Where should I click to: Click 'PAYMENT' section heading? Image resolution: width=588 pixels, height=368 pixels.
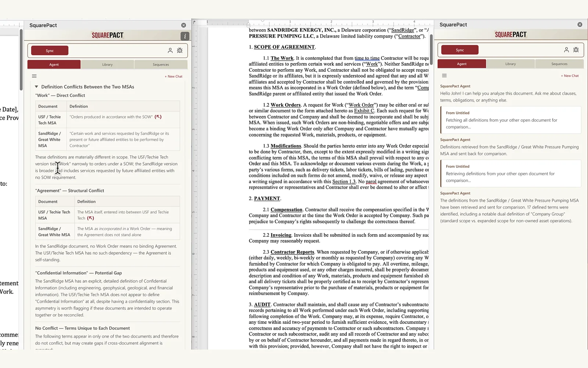pyautogui.click(x=267, y=198)
